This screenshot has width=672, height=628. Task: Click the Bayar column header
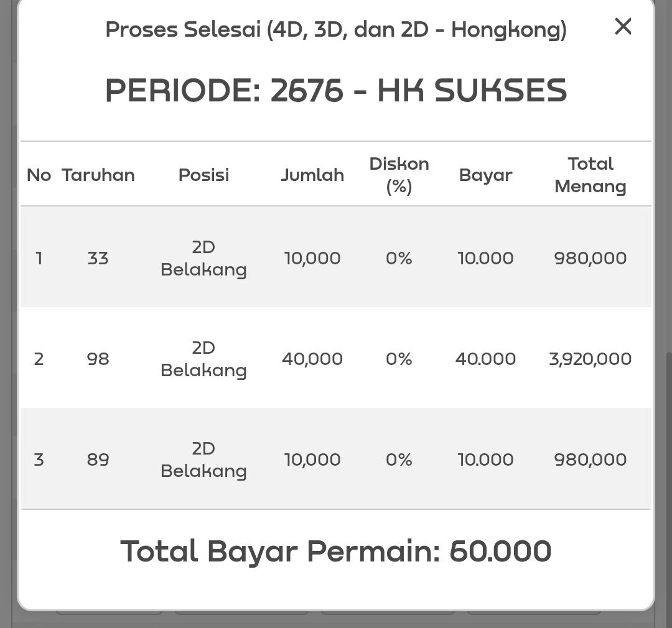[x=485, y=175]
